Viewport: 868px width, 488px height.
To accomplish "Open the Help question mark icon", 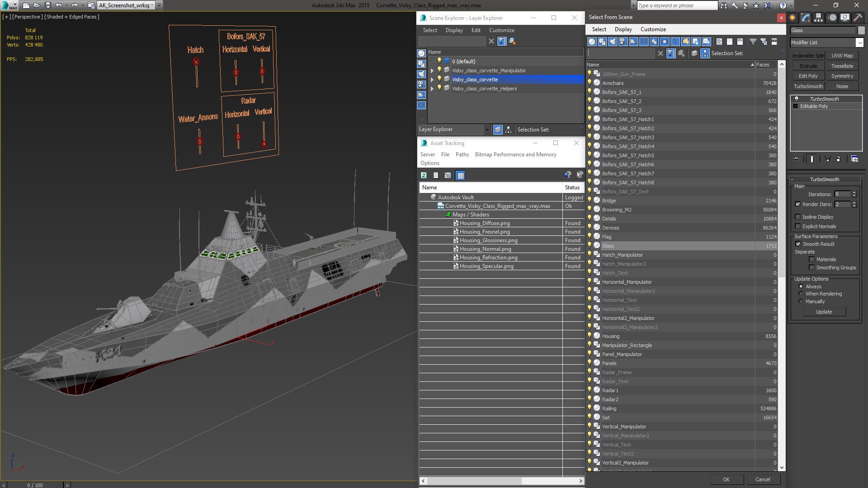I will [x=783, y=5].
